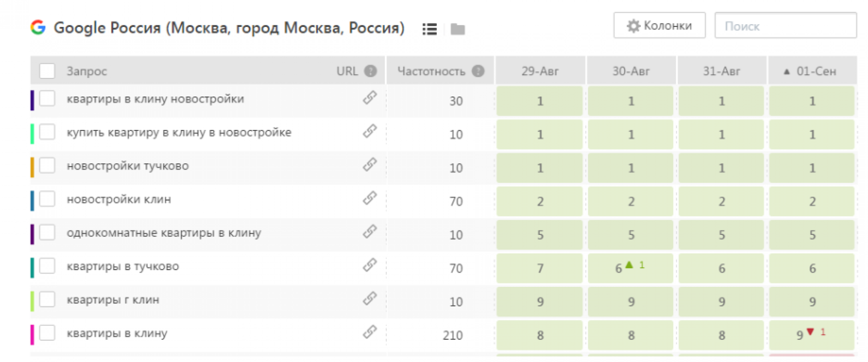The width and height of the screenshot is (868, 362).
Task: Sort table by Запрос column header
Action: tap(87, 71)
